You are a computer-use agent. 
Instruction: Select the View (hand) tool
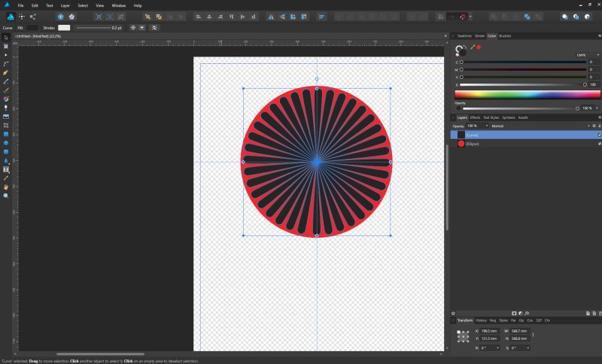coord(6,187)
